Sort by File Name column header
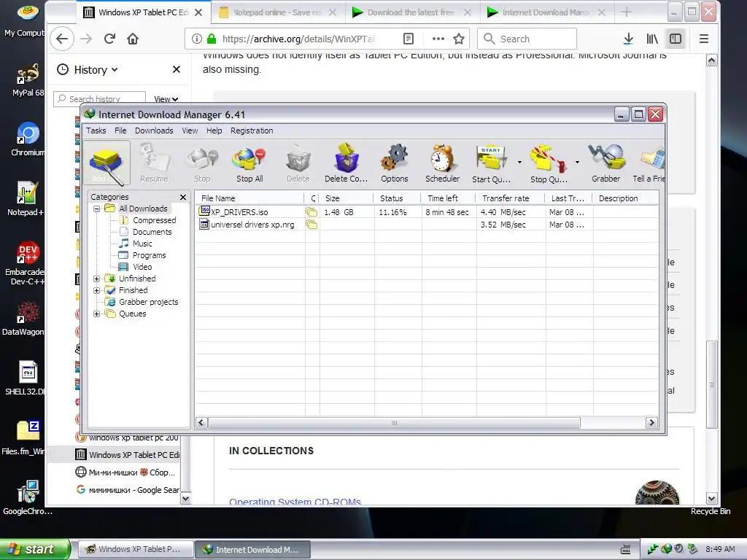747x560 pixels. click(249, 198)
